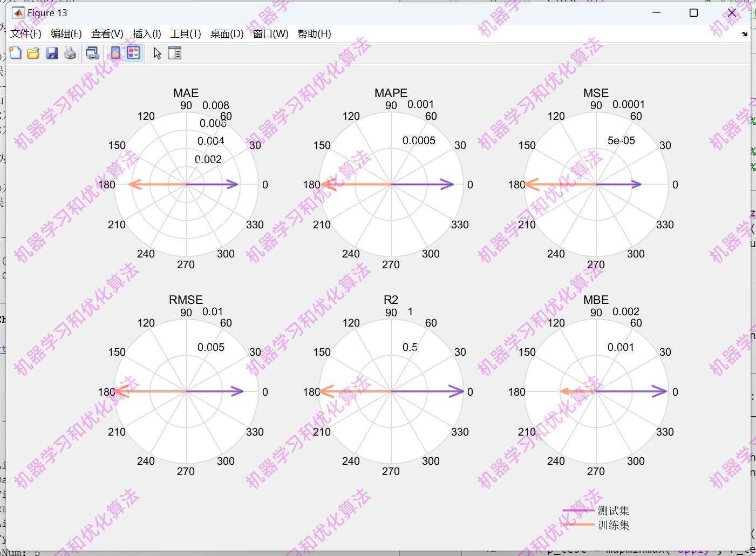Click the 训练集 legend entry
The width and height of the screenshot is (756, 556).
[x=613, y=525]
